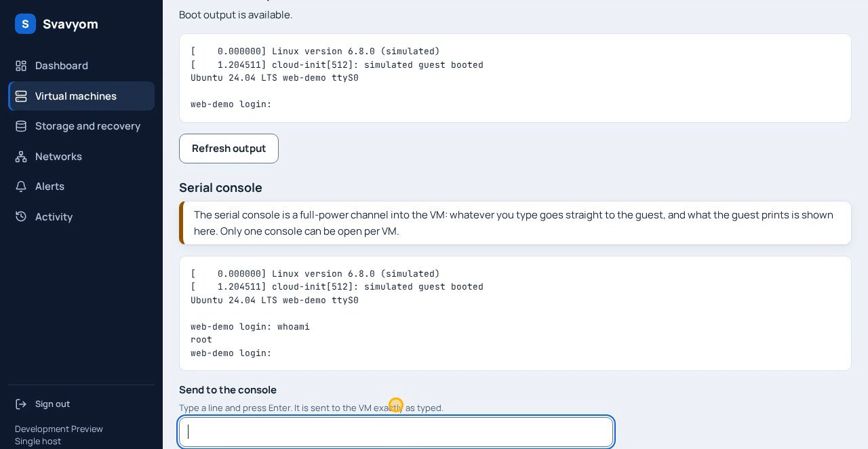Screen dimensions: 868x449
Task: Click the Svavyom logo icon
Action: (25, 24)
